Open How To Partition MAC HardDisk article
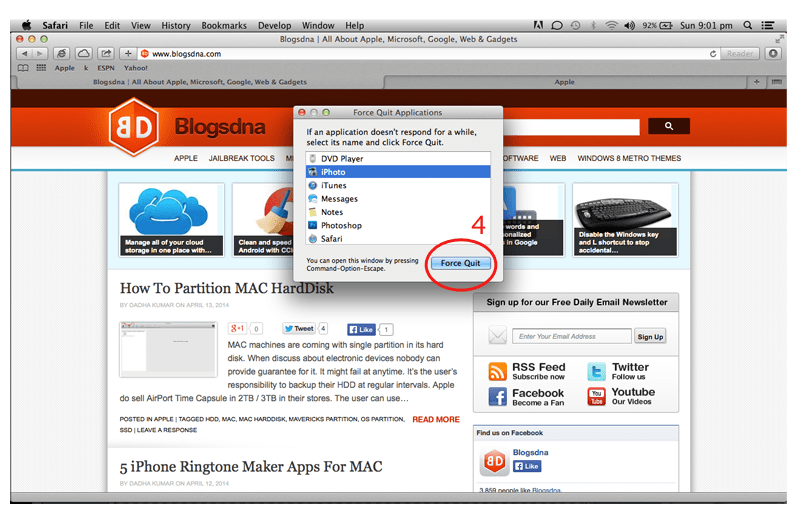Viewport: 800px width, 505px height. pos(227,288)
